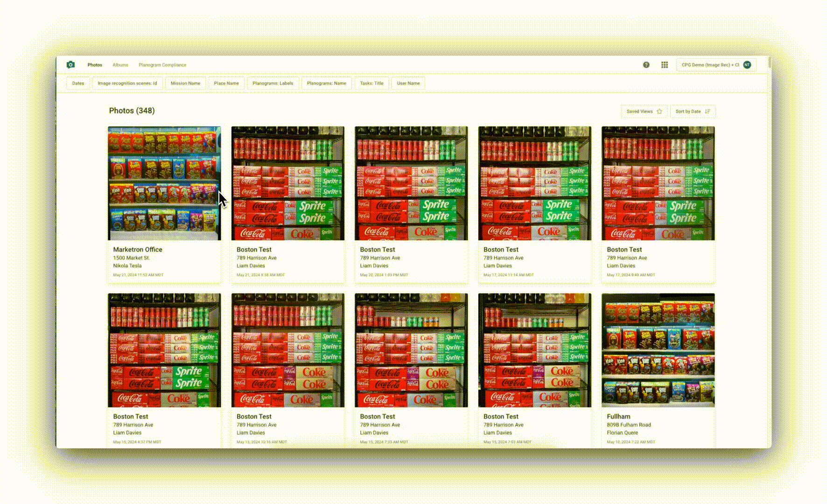This screenshot has width=827, height=504.
Task: Open the CPG Demo account switcher
Action: (710, 65)
